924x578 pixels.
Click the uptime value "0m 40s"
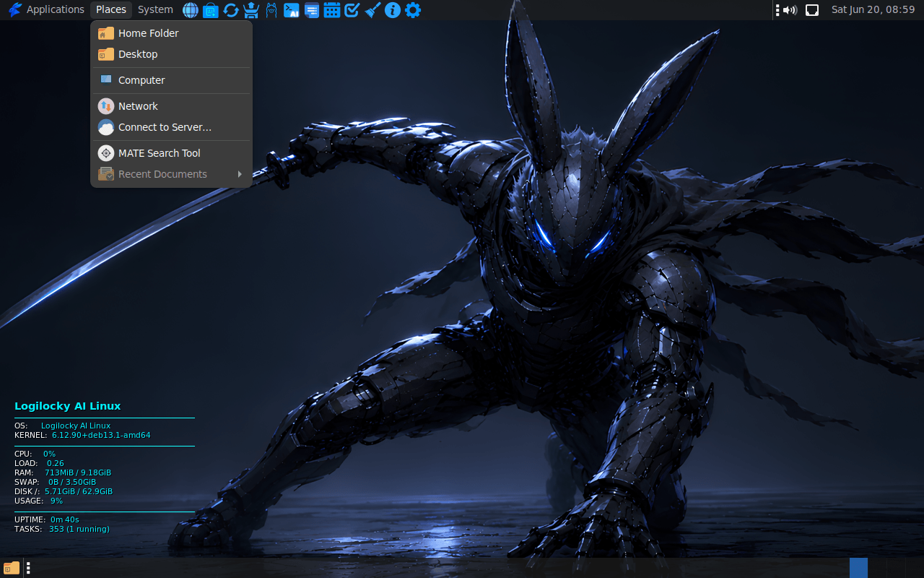point(65,519)
